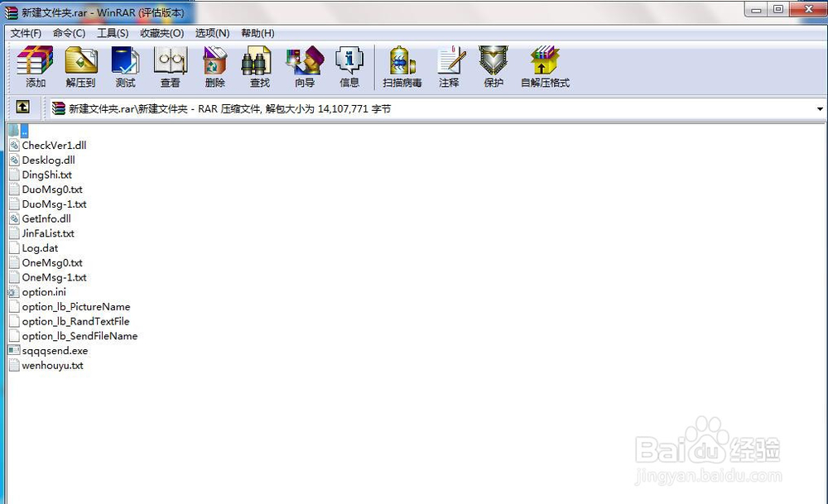Image resolution: width=828 pixels, height=504 pixels.
Task: Select the CheckVer1.dll file name
Action: (54, 145)
